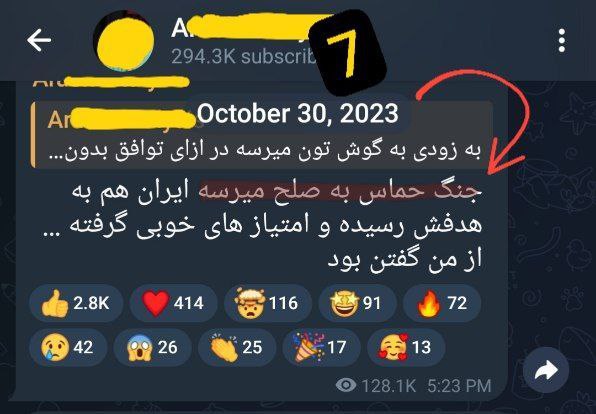Toggle the exploding head 116 reaction

click(268, 303)
